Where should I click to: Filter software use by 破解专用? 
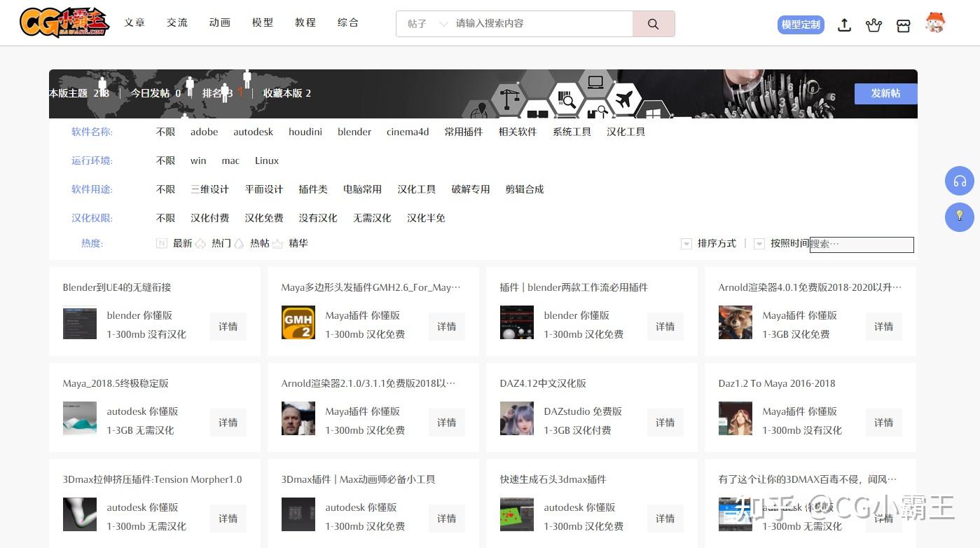[x=471, y=189]
